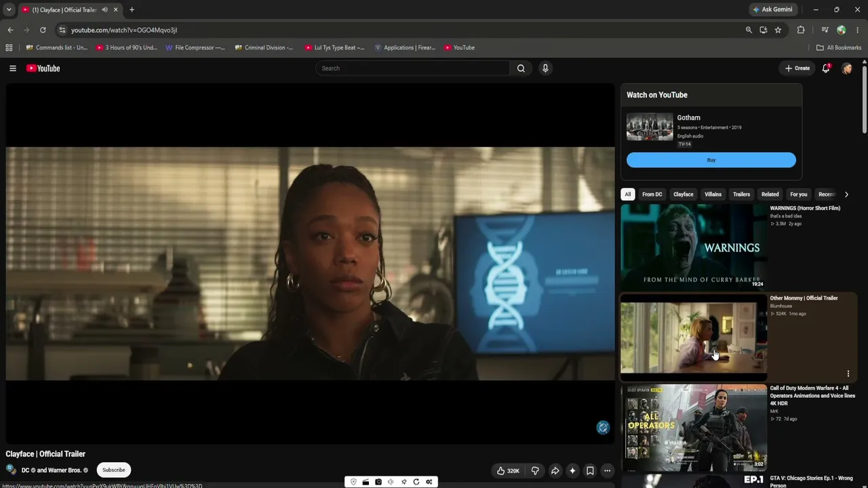Expand the tab search dropdown arrow
The image size is (868, 488).
pos(9,9)
